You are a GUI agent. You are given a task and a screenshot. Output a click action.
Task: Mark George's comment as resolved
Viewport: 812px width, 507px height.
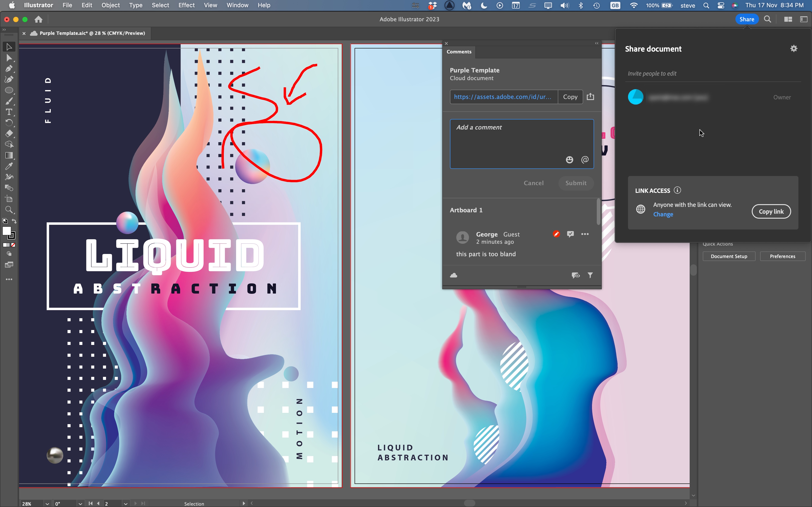[570, 234]
